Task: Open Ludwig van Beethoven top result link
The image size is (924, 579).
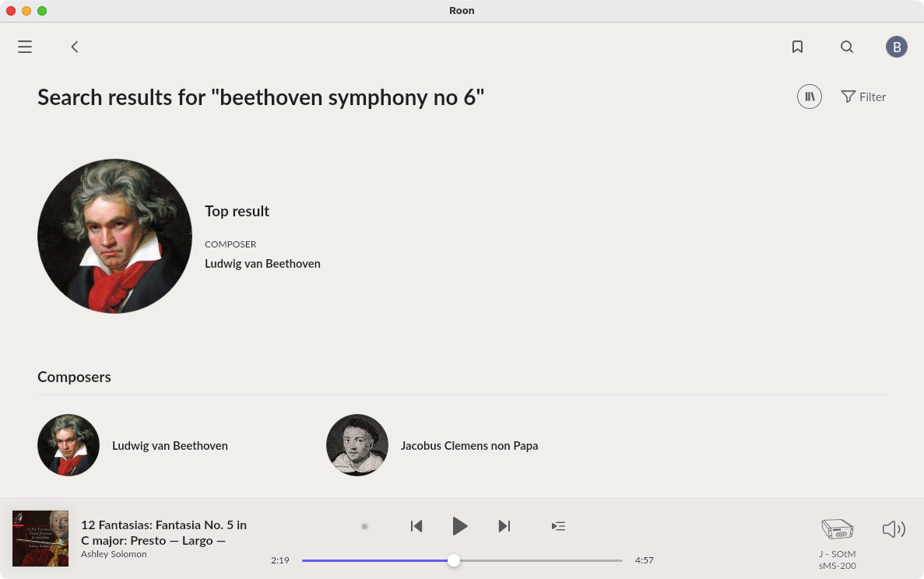Action: (262, 264)
